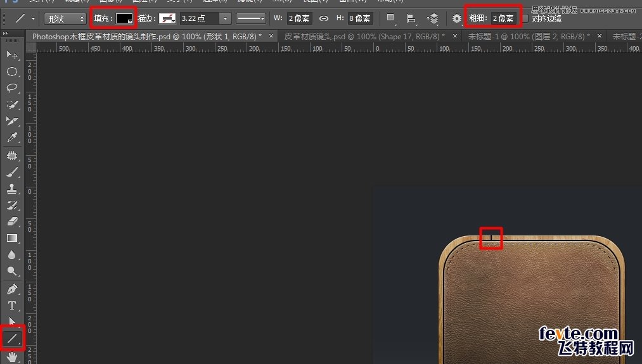Image resolution: width=642 pixels, height=364 pixels.
Task: Click the 粗细 weight field
Action: 503,18
